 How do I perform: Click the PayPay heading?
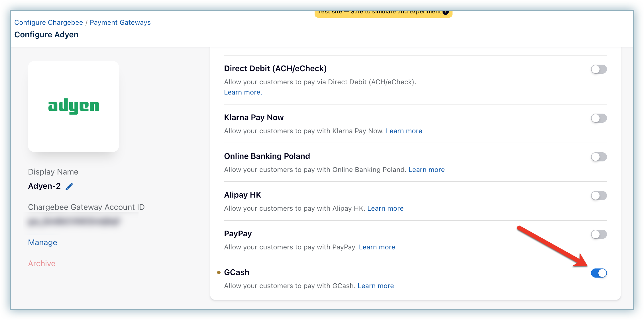click(238, 234)
